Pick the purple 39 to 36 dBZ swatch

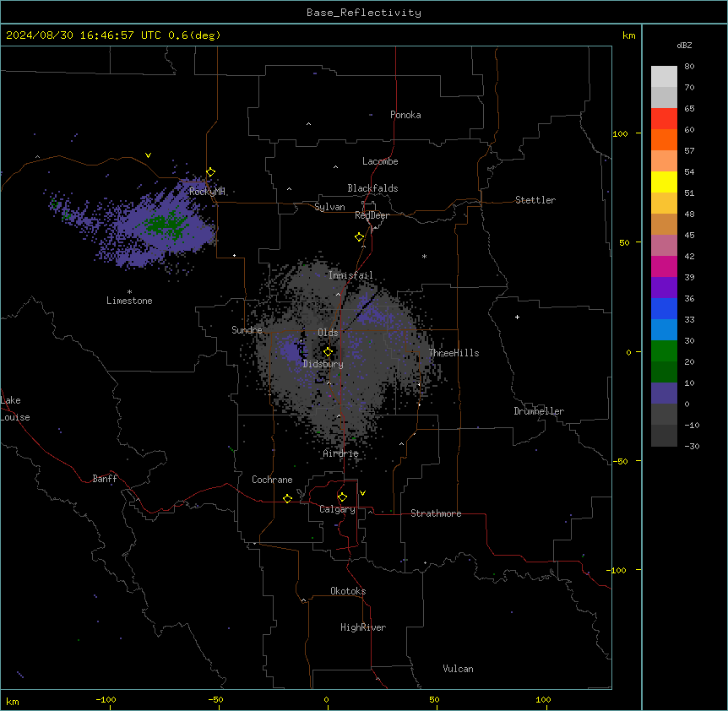click(664, 288)
